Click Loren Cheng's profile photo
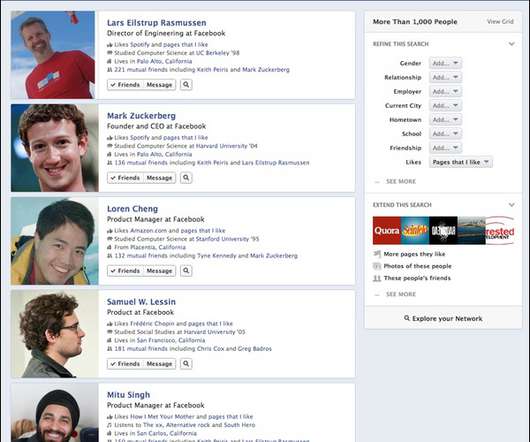The height and width of the screenshot is (442, 530). coord(55,241)
